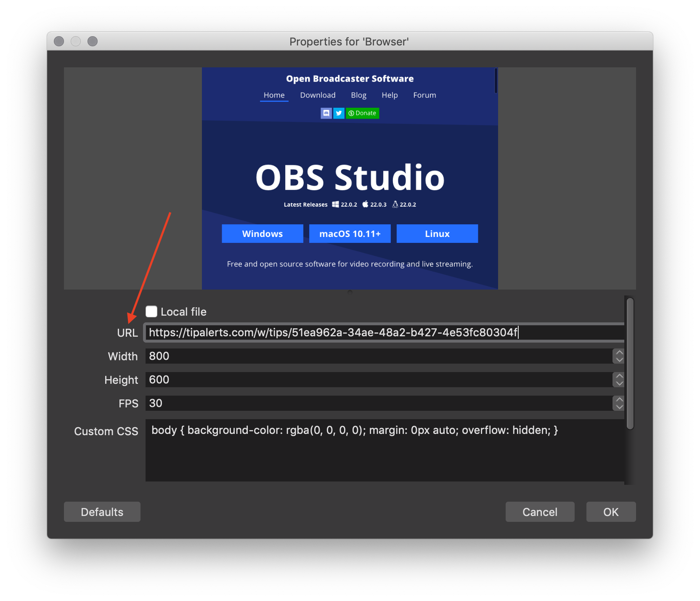Viewport: 700px width, 601px height.
Task: Decrease FPS using the down stepper arrow
Action: [x=619, y=407]
